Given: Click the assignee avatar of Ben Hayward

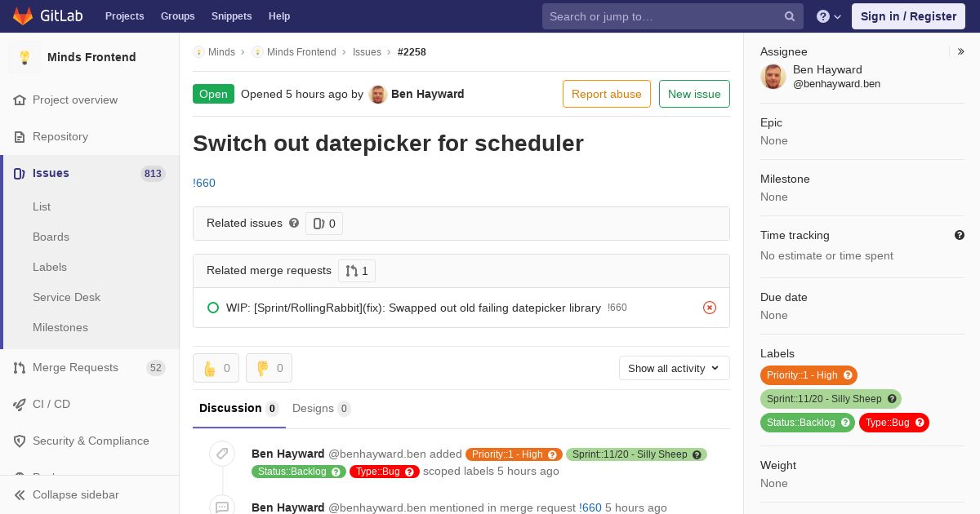Looking at the screenshot, I should click(x=773, y=77).
